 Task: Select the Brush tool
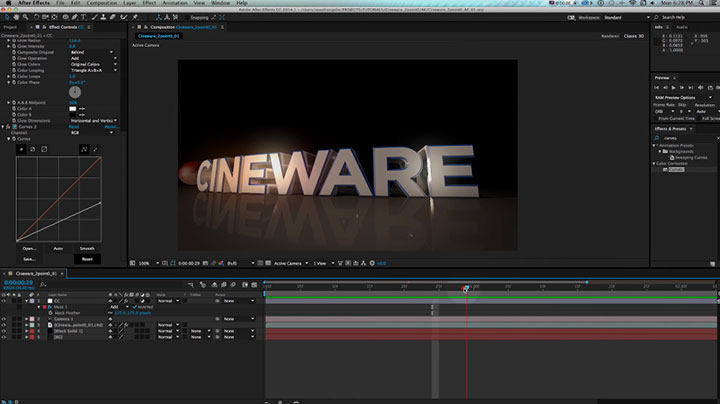[95, 17]
